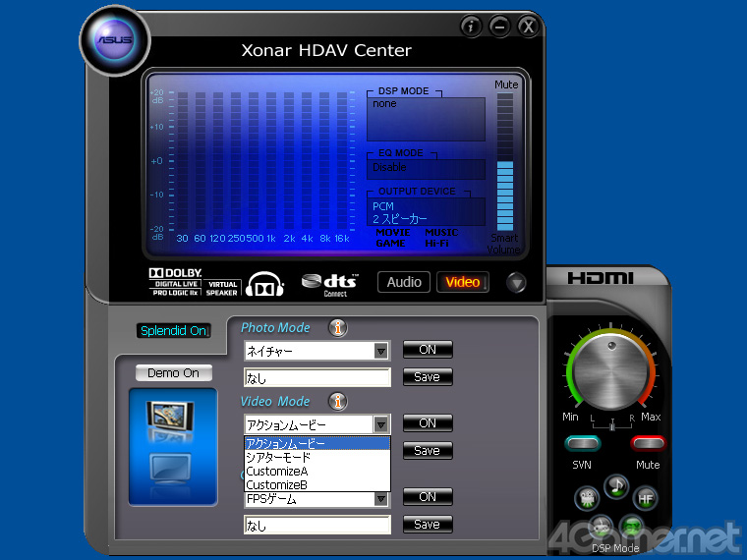Open the Video Mode info icon
747x560 pixels.
pos(338,402)
